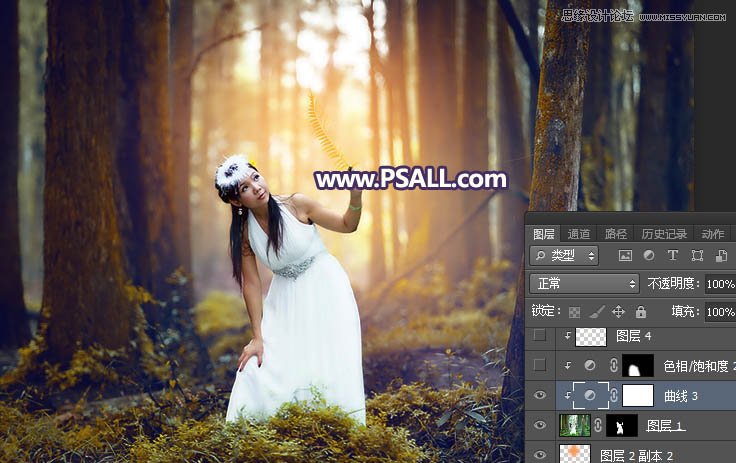Lock all padlock icon

coord(641,312)
